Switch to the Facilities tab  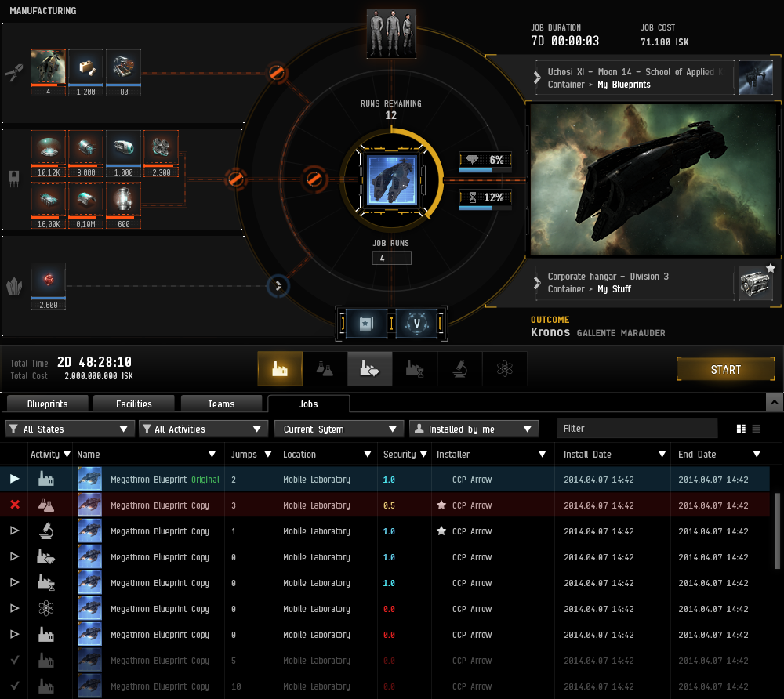[134, 404]
